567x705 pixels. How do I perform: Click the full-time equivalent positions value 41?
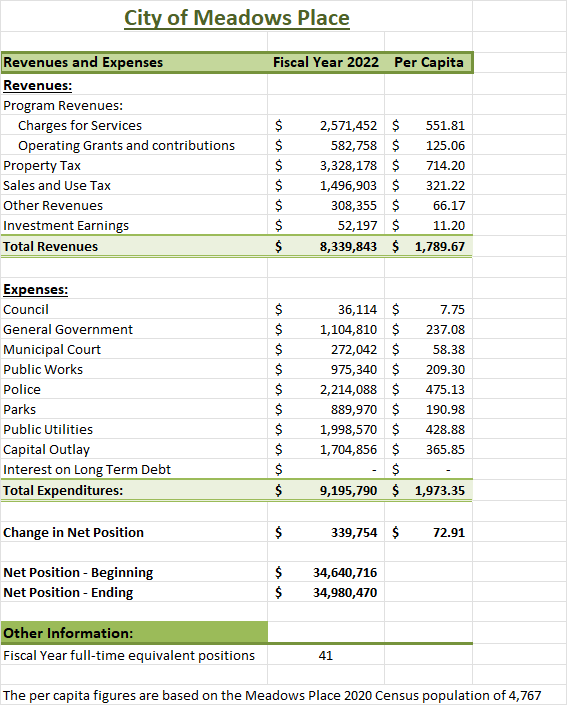click(x=326, y=656)
